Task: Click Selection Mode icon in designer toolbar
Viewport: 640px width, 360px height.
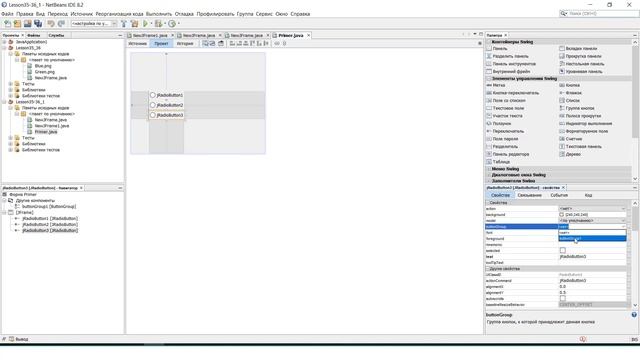Action: [205, 43]
